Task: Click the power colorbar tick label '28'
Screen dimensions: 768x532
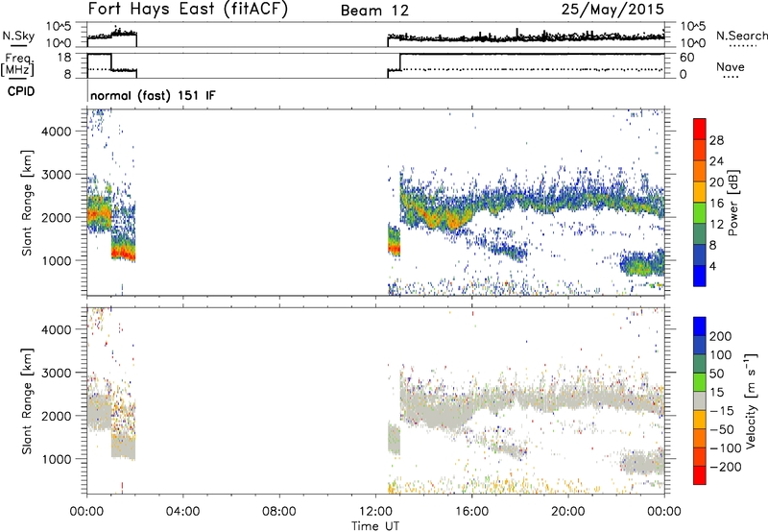Action: pyautogui.click(x=716, y=140)
